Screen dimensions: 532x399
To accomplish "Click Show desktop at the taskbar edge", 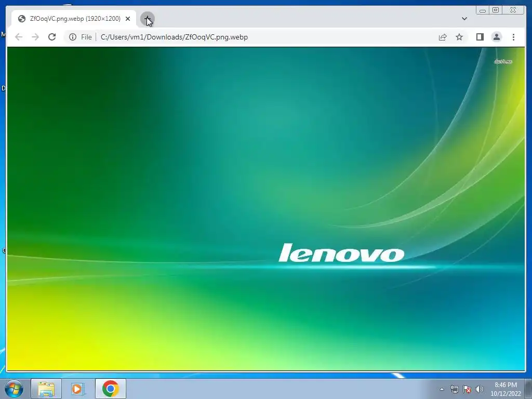I will pos(528,389).
